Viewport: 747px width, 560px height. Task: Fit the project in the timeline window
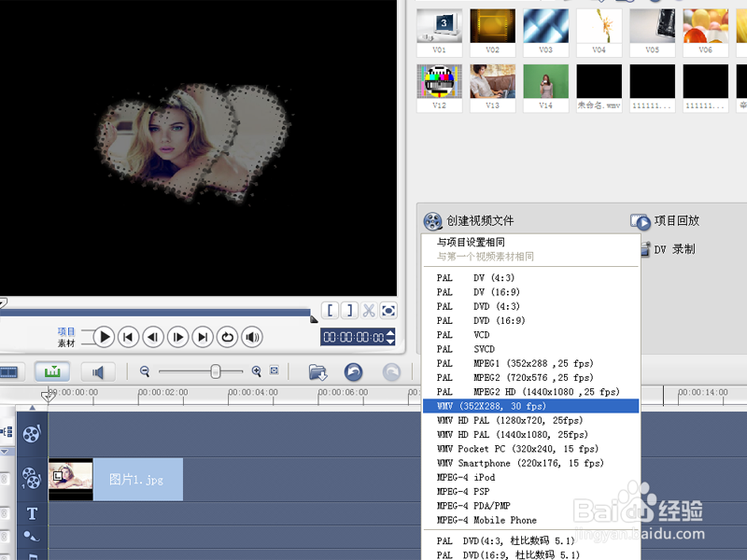click(x=274, y=371)
